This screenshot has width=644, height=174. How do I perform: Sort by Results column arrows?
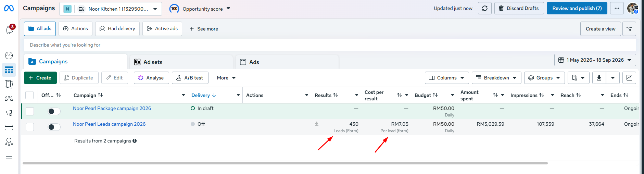pos(336,95)
